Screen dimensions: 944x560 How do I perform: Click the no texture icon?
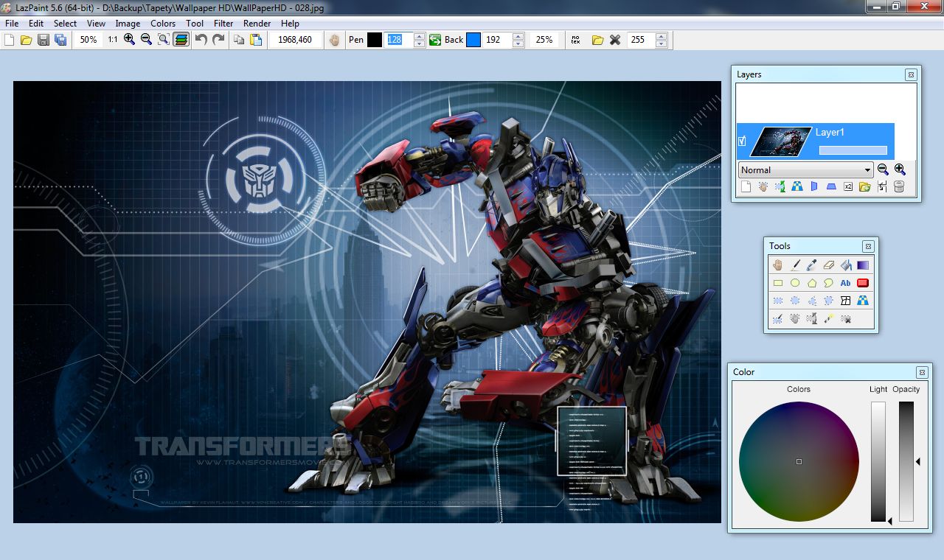pos(576,40)
